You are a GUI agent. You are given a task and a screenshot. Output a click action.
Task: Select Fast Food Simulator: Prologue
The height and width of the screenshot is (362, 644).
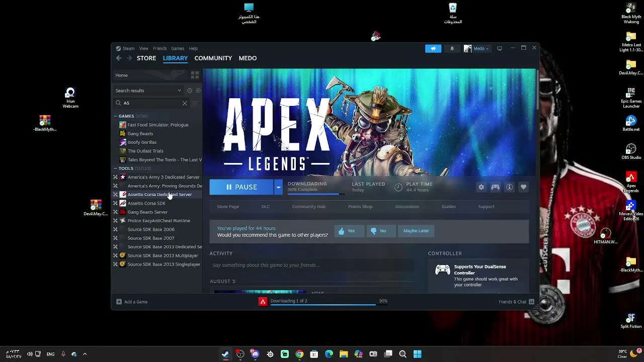(x=157, y=125)
